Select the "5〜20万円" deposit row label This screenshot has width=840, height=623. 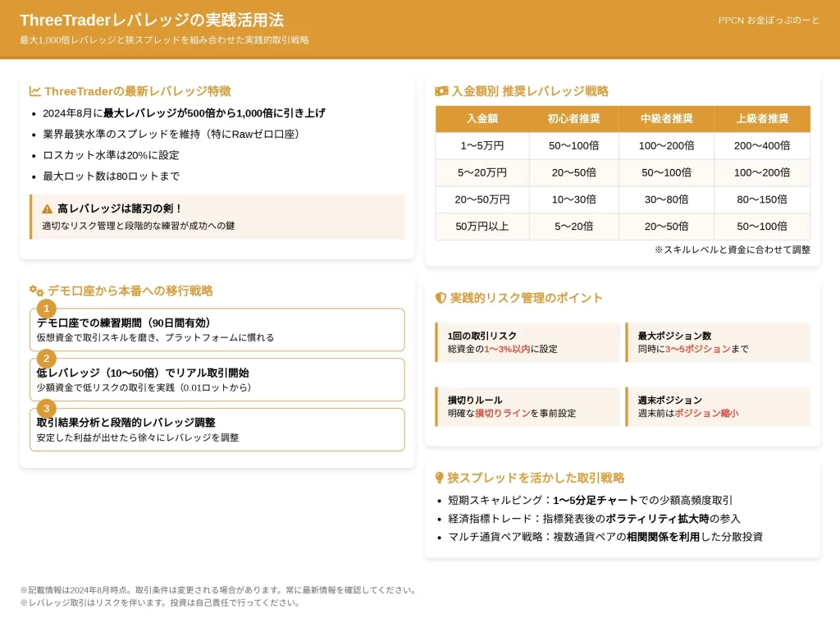[482, 172]
